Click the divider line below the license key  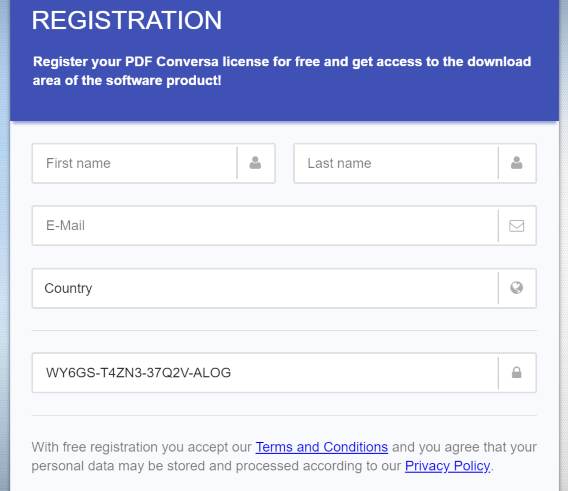tap(284, 415)
